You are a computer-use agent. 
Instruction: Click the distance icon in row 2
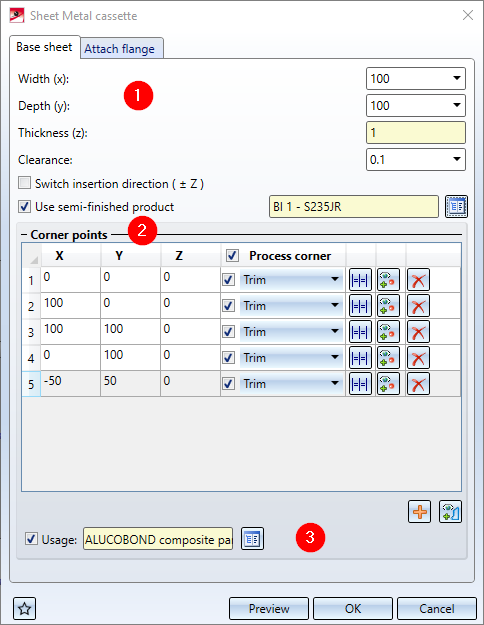(x=360, y=306)
